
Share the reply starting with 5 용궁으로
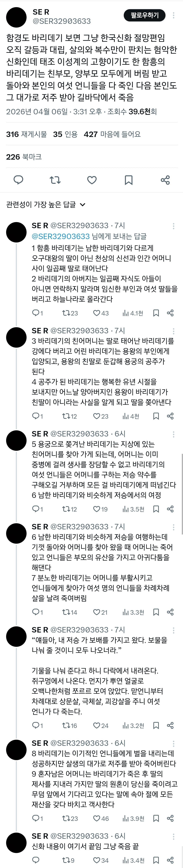[x=170, y=509]
